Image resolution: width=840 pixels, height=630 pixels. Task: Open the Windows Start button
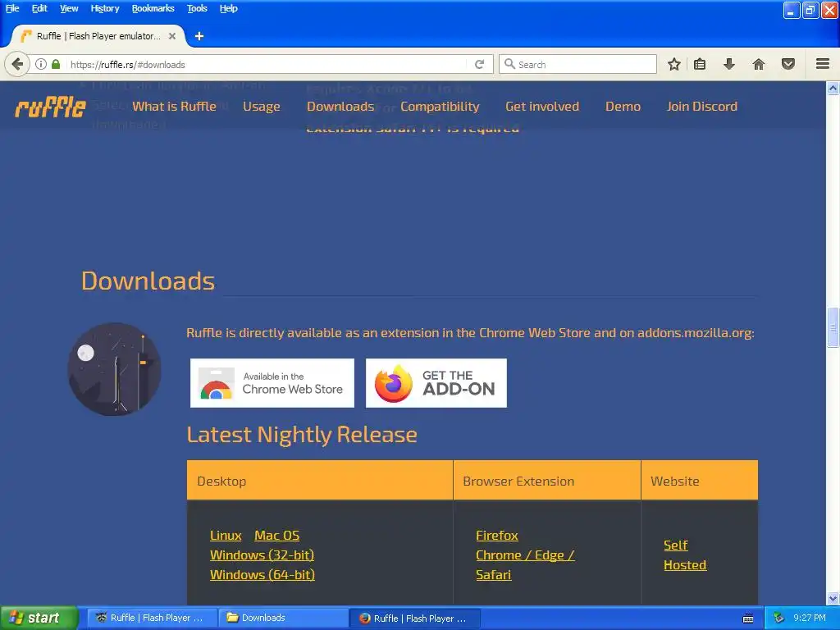(x=39, y=618)
